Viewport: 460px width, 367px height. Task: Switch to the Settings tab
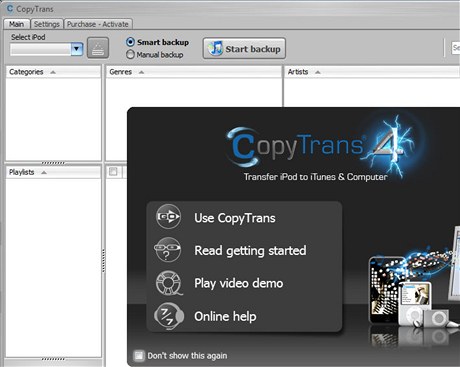[x=47, y=24]
